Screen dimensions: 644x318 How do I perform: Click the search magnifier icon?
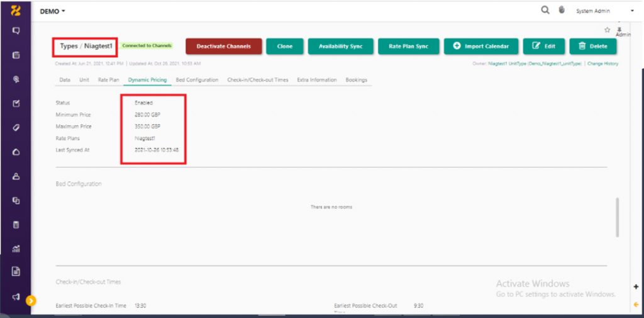click(545, 11)
